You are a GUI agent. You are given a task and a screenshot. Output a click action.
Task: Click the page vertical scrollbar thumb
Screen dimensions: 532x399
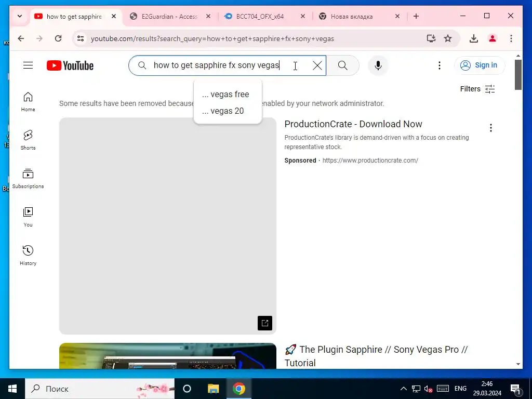click(518, 75)
